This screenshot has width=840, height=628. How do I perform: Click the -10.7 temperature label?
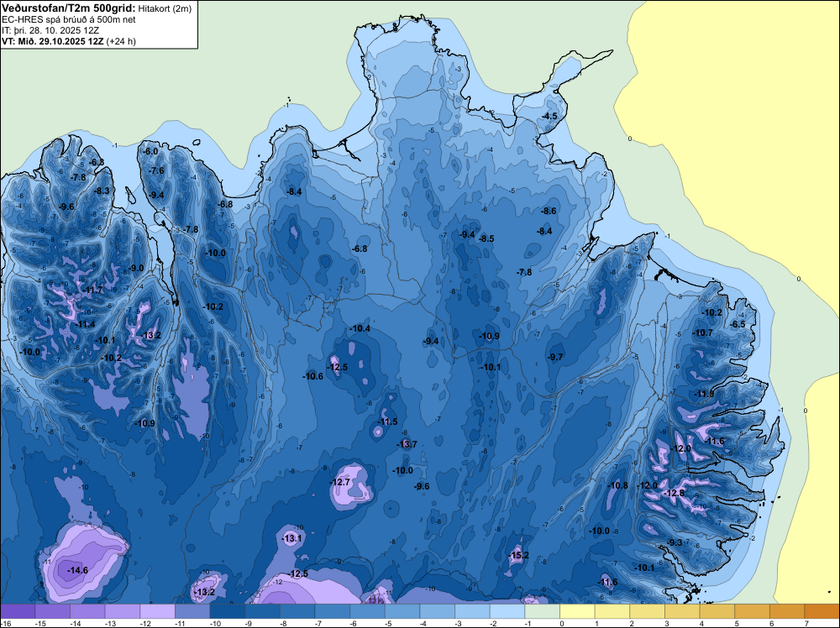(703, 332)
